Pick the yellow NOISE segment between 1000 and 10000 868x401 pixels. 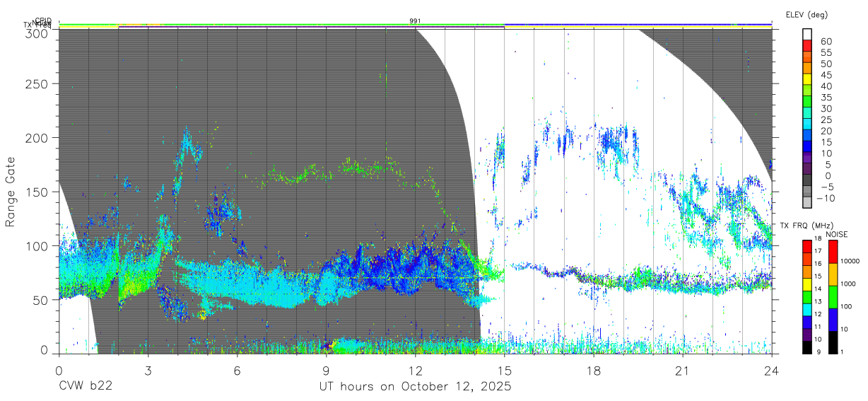point(833,274)
